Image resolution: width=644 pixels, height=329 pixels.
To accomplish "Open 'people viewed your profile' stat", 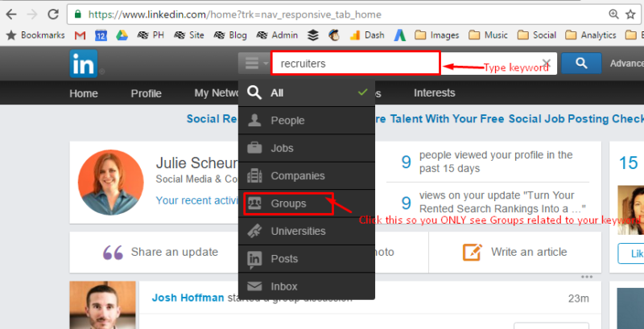I will point(488,162).
